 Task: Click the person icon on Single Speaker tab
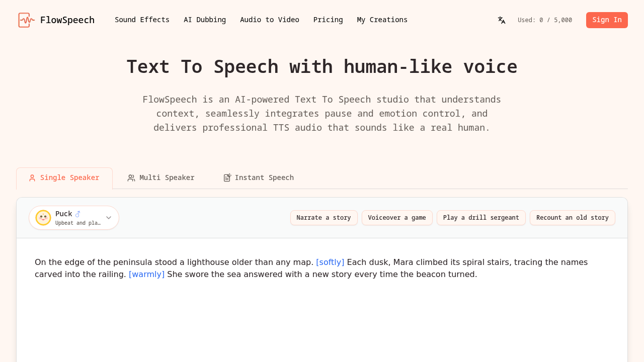31,177
